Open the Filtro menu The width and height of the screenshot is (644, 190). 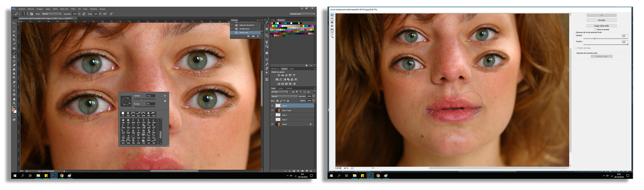coord(73,9)
